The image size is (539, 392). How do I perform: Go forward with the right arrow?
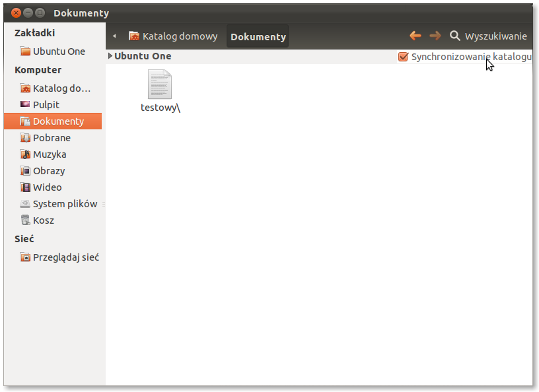(x=435, y=36)
